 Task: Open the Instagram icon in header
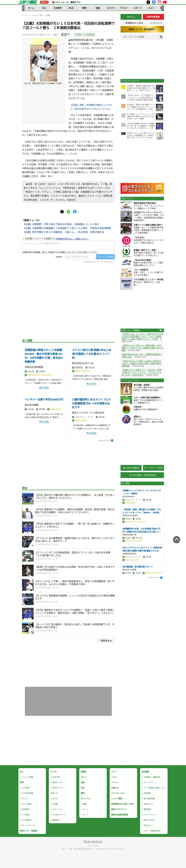tap(159, 2)
